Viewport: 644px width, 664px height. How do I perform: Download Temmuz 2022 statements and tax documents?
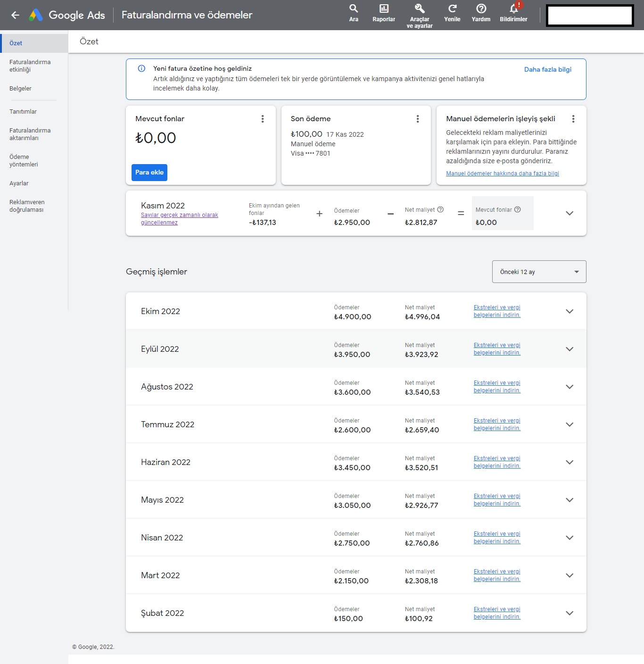point(497,424)
